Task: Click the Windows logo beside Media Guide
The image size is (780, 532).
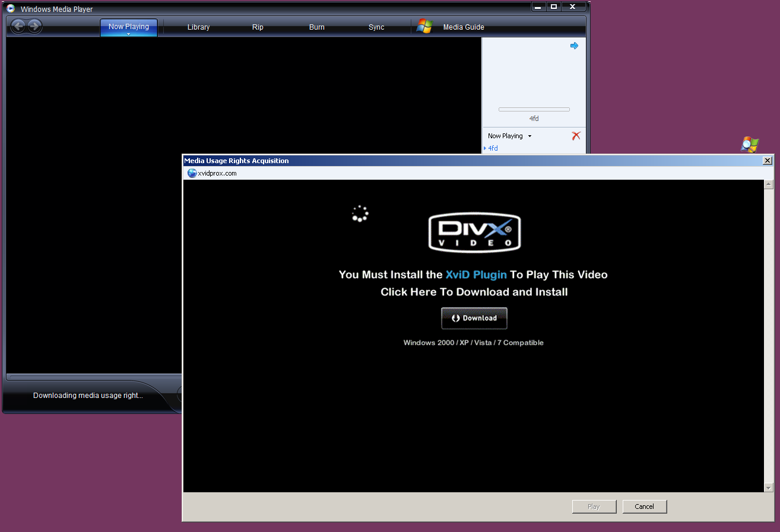Action: [x=424, y=27]
